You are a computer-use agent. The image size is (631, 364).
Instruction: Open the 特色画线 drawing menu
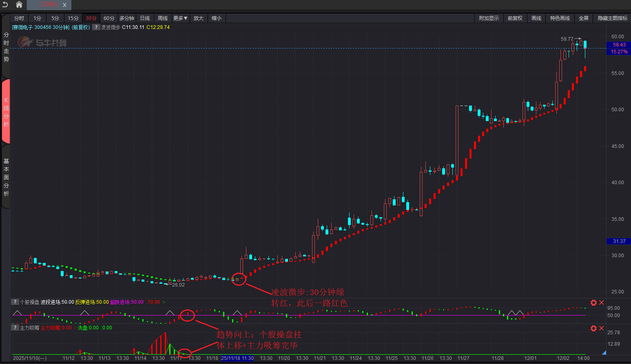point(560,18)
